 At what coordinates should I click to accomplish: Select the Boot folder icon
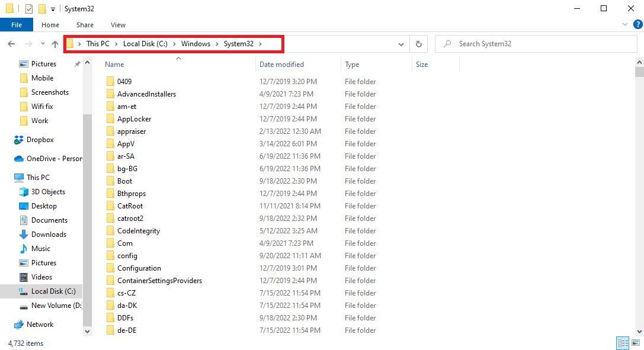pos(110,181)
